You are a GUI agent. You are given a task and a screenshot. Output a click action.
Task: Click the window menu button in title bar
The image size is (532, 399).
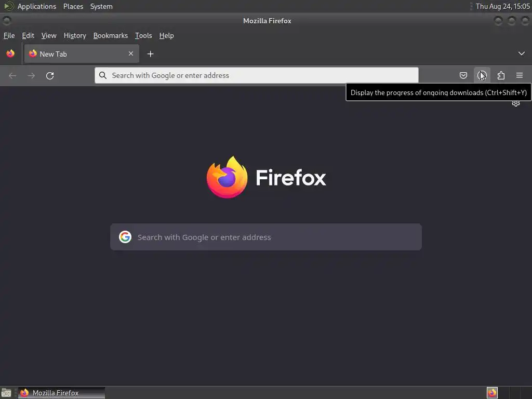point(6,21)
